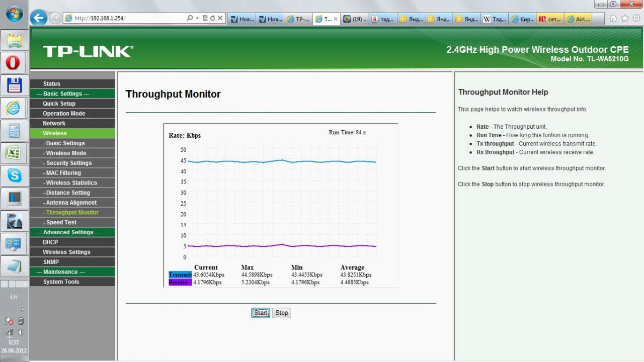Open the SNMP menu item
Viewport: 644px width, 362px height.
coord(72,262)
